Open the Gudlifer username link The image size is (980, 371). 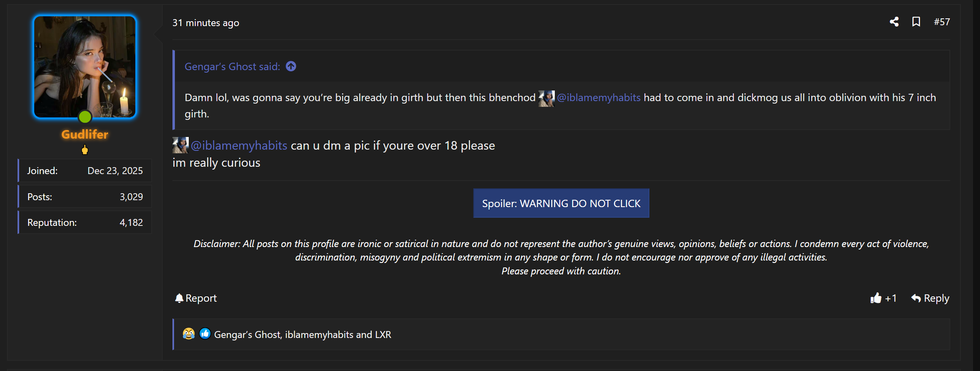tap(85, 134)
